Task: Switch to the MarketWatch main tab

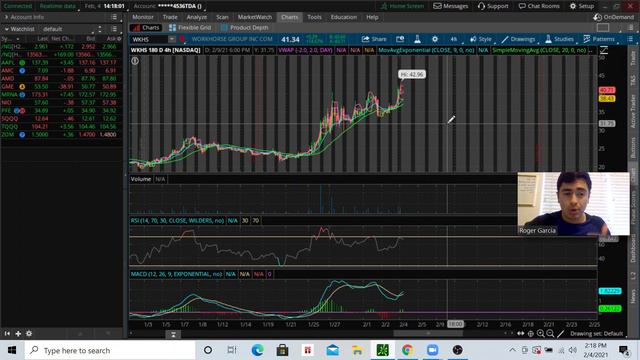Action: coord(255,17)
